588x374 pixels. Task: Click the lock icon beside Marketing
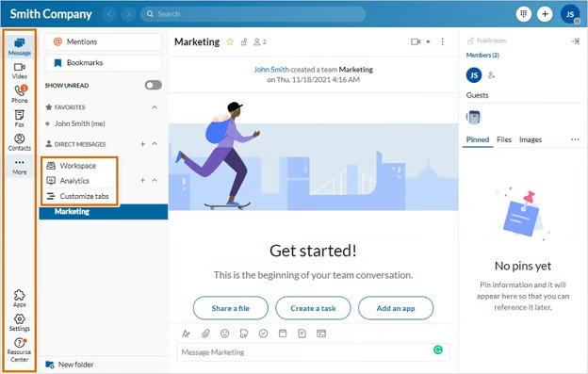(x=244, y=42)
